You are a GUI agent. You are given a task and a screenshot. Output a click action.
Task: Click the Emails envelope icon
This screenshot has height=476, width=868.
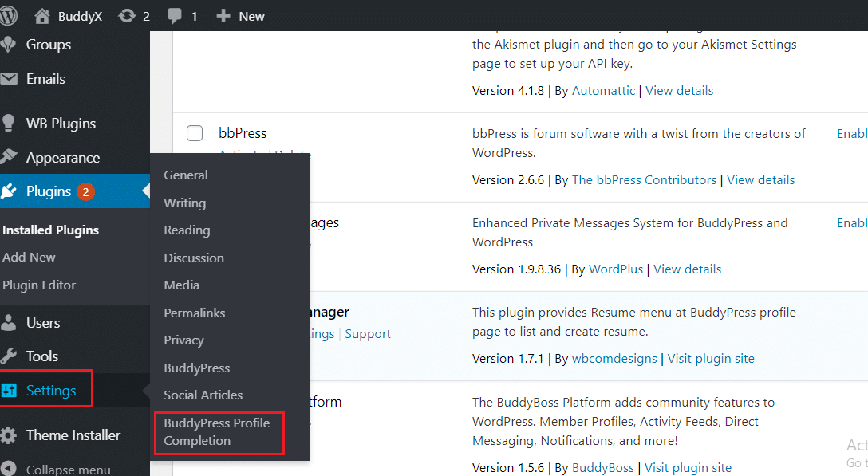click(9, 79)
